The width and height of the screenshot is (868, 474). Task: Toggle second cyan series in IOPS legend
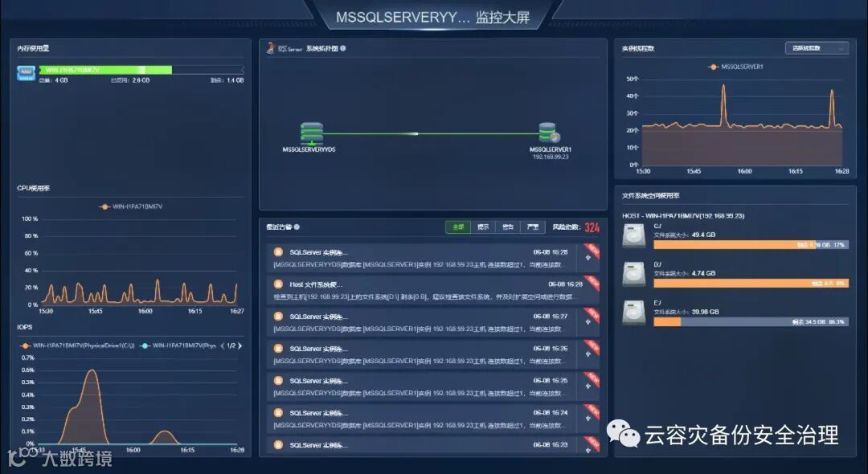[x=178, y=345]
